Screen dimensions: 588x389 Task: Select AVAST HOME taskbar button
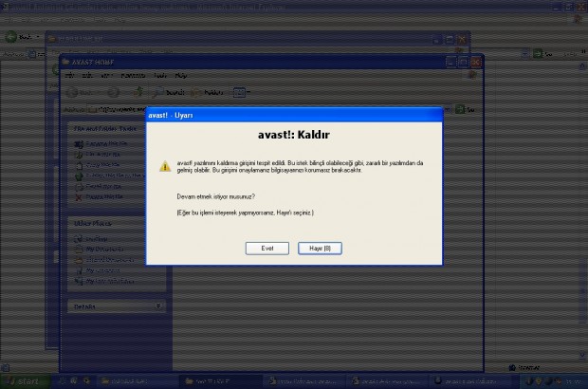pyautogui.click(x=219, y=381)
